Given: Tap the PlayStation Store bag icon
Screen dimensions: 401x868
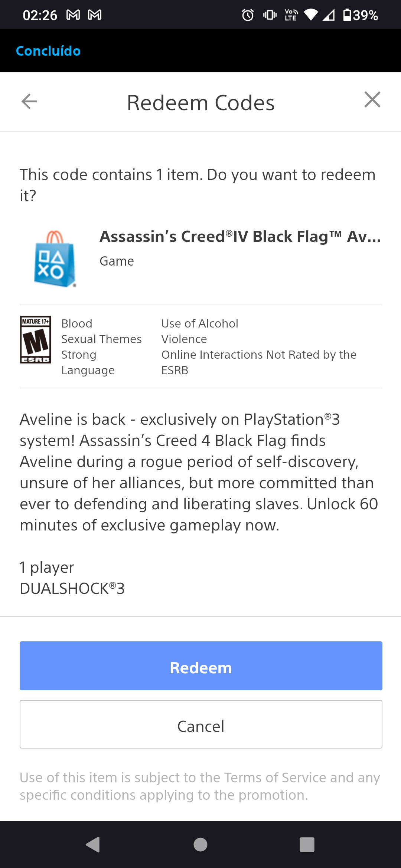Looking at the screenshot, I should [x=55, y=259].
